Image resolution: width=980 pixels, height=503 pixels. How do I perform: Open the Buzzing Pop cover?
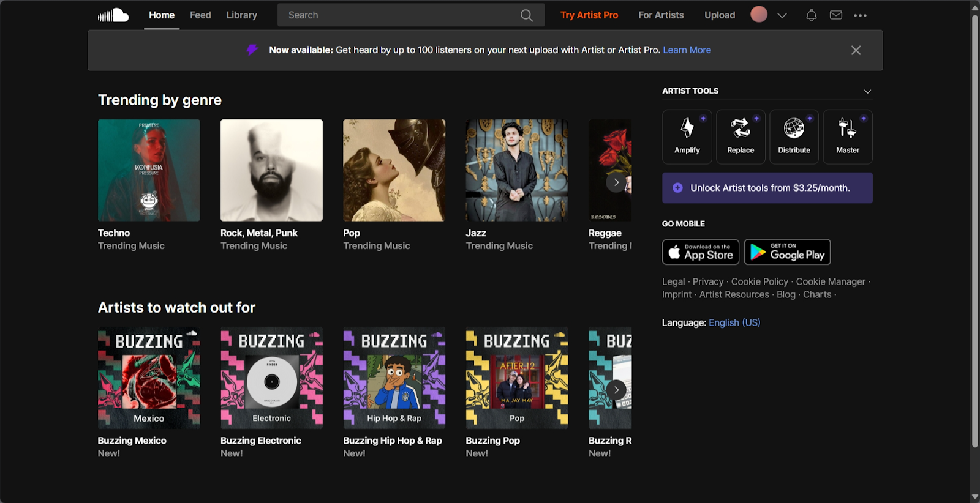coord(516,378)
